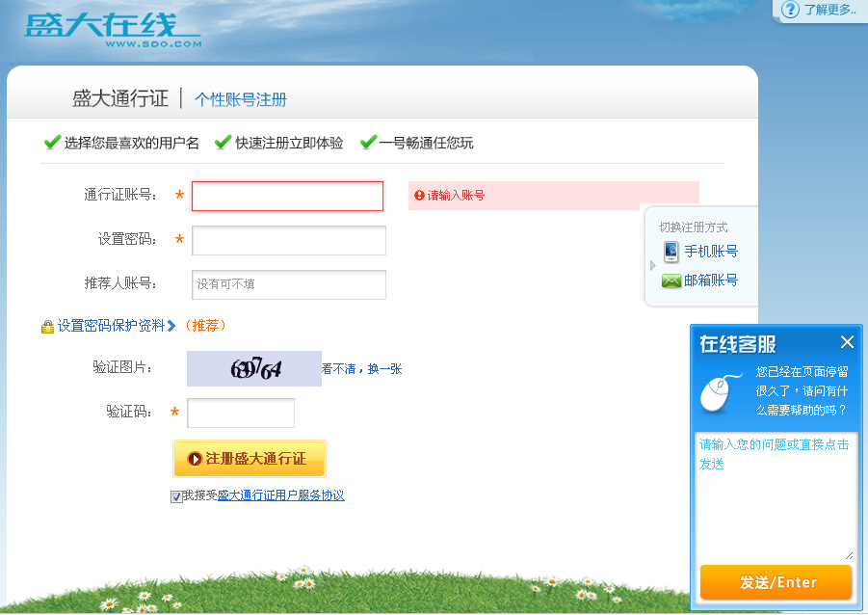Click the mouse icon in 在线客服

click(720, 392)
